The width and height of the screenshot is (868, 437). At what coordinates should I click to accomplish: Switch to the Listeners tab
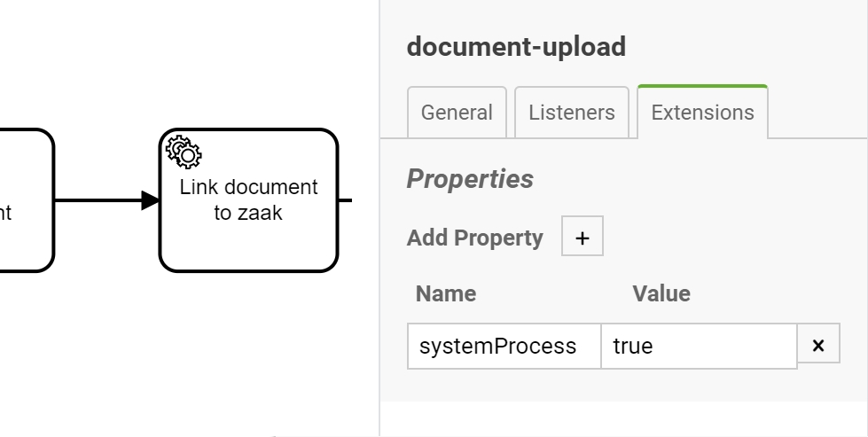click(572, 113)
